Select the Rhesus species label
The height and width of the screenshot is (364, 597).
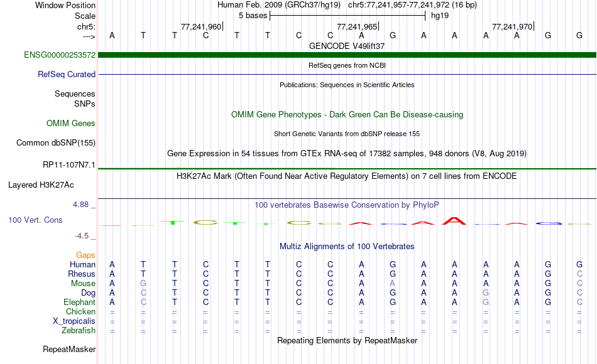click(82, 274)
